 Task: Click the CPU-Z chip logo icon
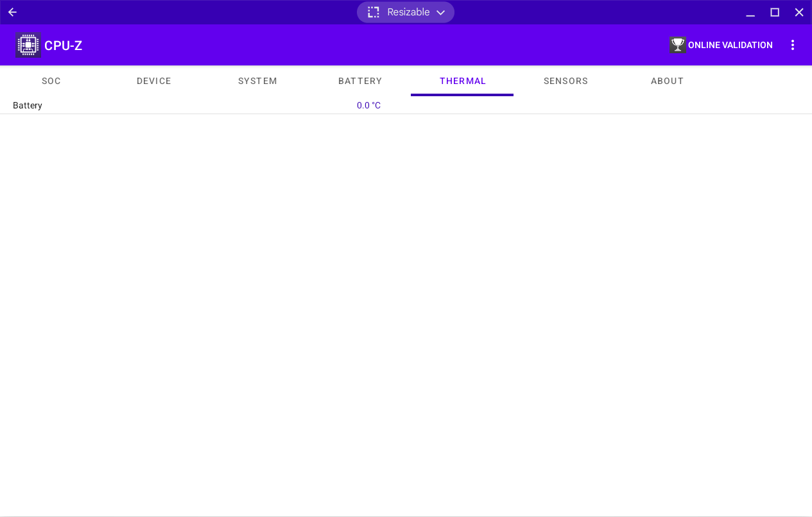pos(28,45)
